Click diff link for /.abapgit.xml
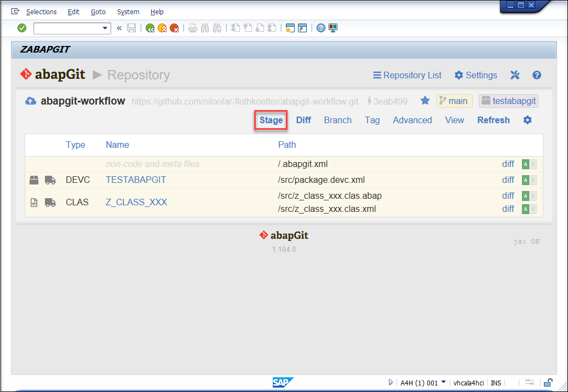Screen dimensions: 568x392 tap(508, 164)
